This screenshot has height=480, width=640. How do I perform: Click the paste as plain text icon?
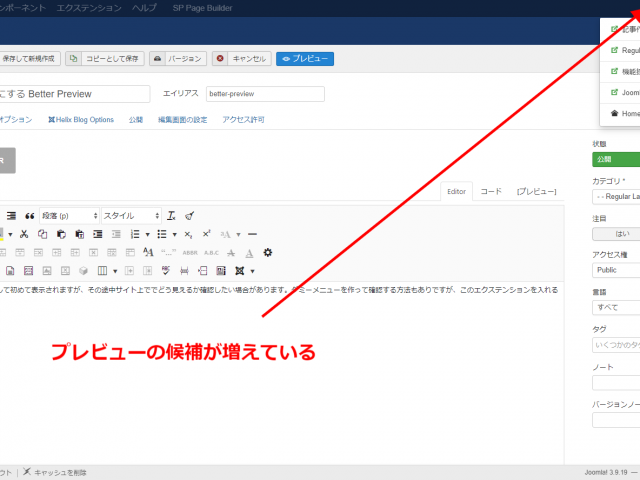click(x=80, y=234)
